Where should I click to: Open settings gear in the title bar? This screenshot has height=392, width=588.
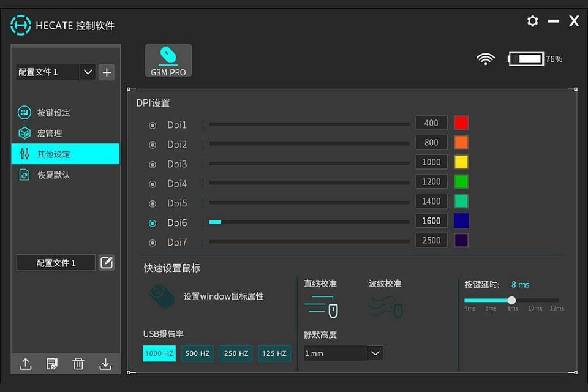pos(532,21)
